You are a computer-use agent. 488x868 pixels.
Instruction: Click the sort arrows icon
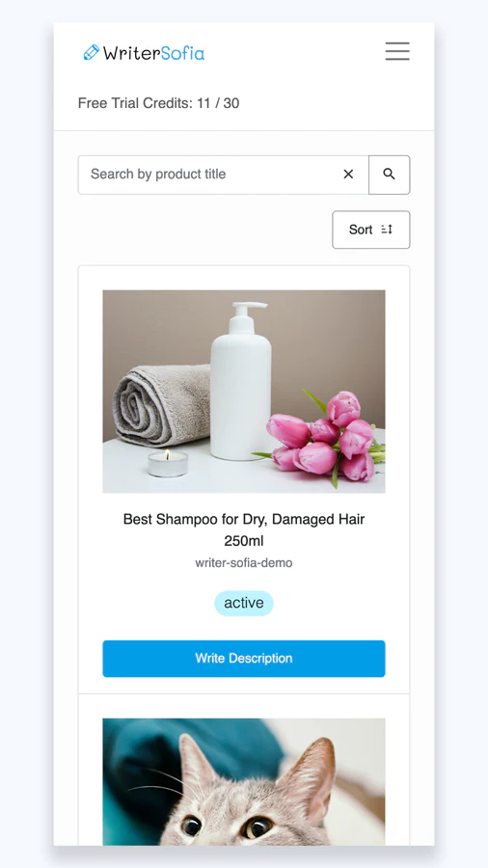pos(387,230)
